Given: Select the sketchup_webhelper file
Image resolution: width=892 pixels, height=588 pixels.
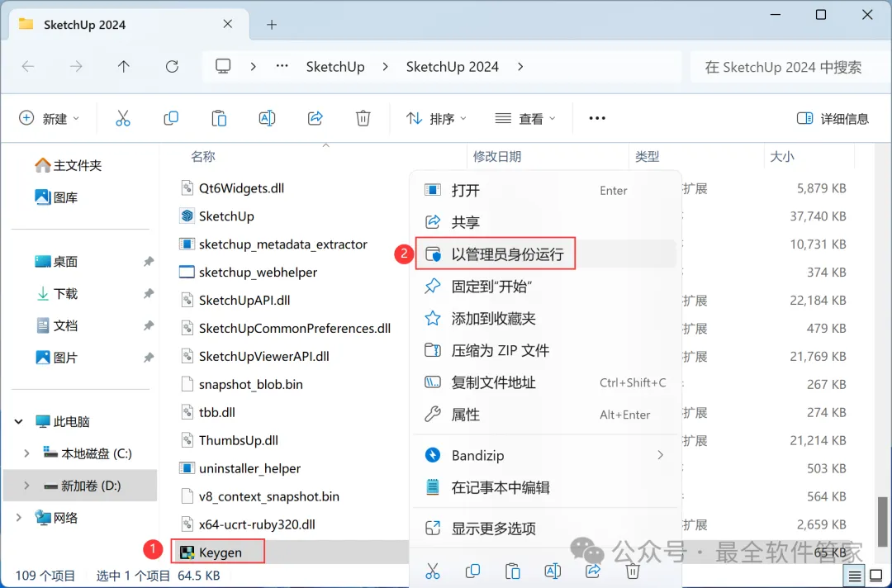Looking at the screenshot, I should click(258, 273).
